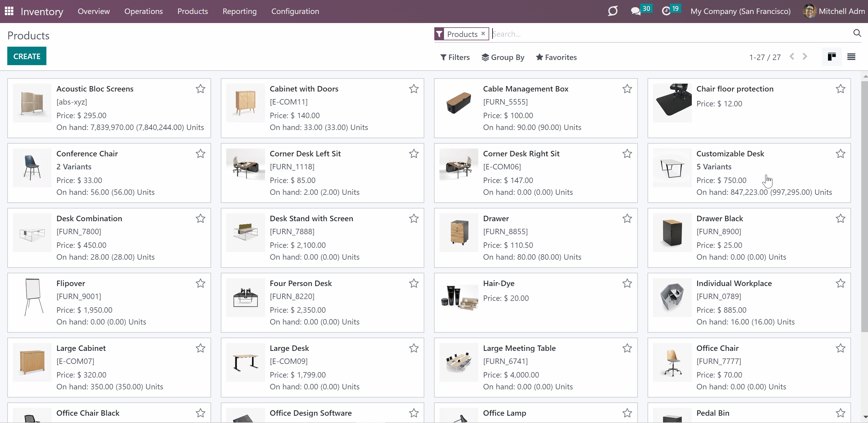The height and width of the screenshot is (423, 868).
Task: Open the apps grid menu icon
Action: pos(9,11)
